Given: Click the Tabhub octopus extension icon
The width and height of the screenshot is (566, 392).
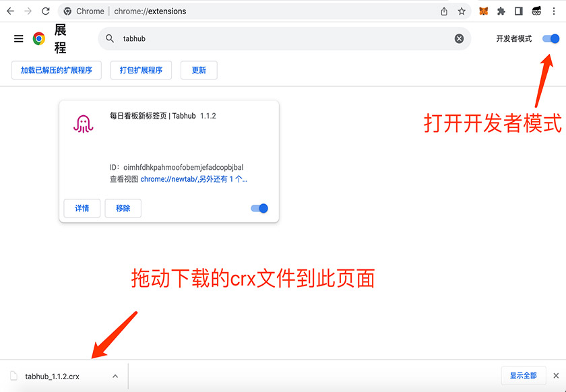Looking at the screenshot, I should click(82, 124).
